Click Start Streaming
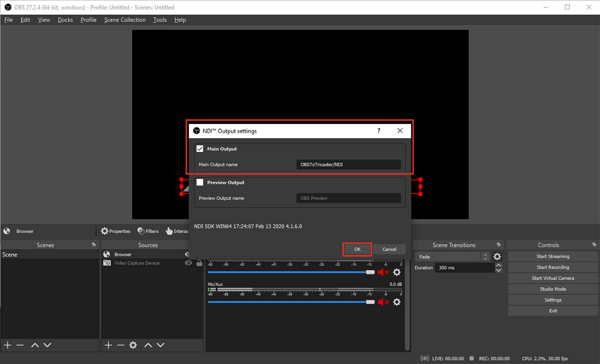This screenshot has width=600, height=364. point(553,256)
